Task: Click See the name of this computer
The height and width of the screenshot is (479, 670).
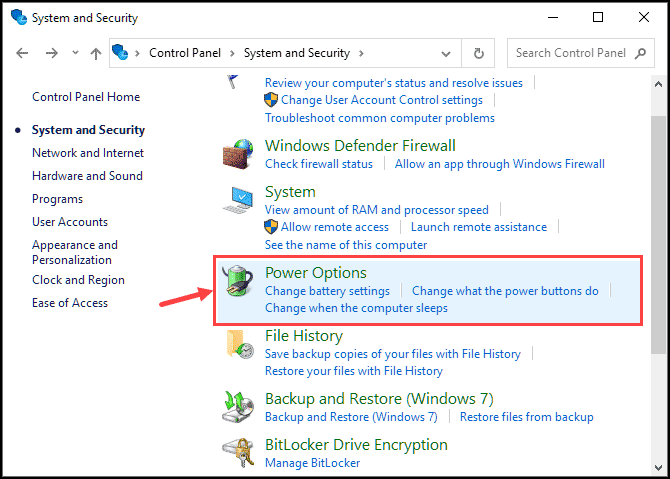Action: coord(346,245)
